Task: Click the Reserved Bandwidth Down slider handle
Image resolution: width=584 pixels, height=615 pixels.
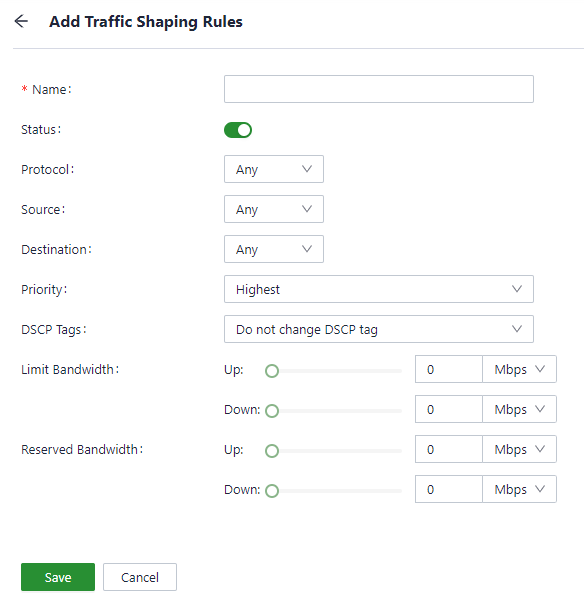Action: [272, 491]
